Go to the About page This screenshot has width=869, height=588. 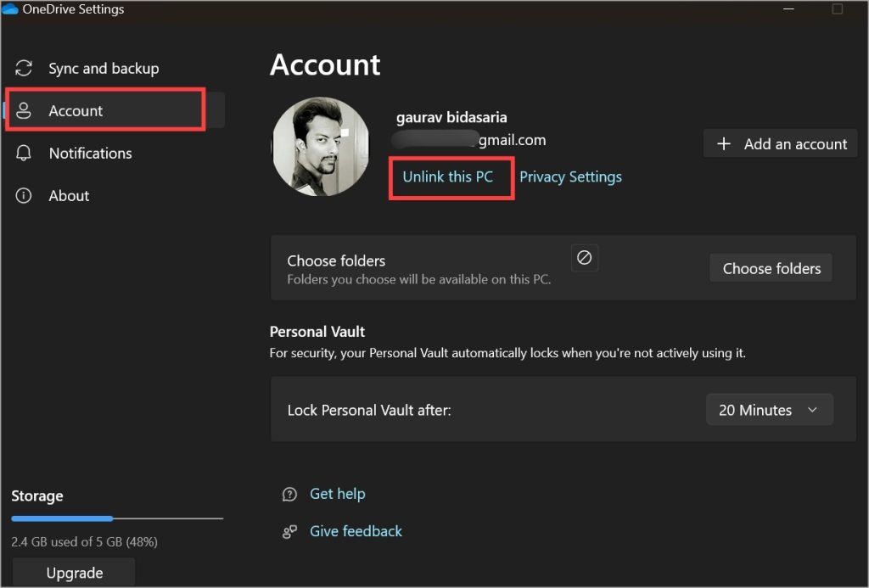coord(69,196)
